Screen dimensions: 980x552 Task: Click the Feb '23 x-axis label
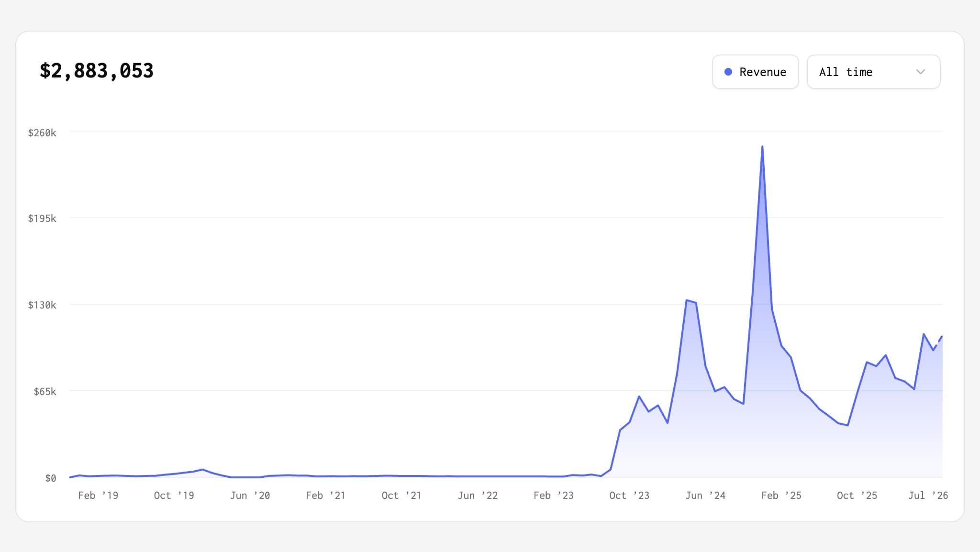[x=554, y=496]
